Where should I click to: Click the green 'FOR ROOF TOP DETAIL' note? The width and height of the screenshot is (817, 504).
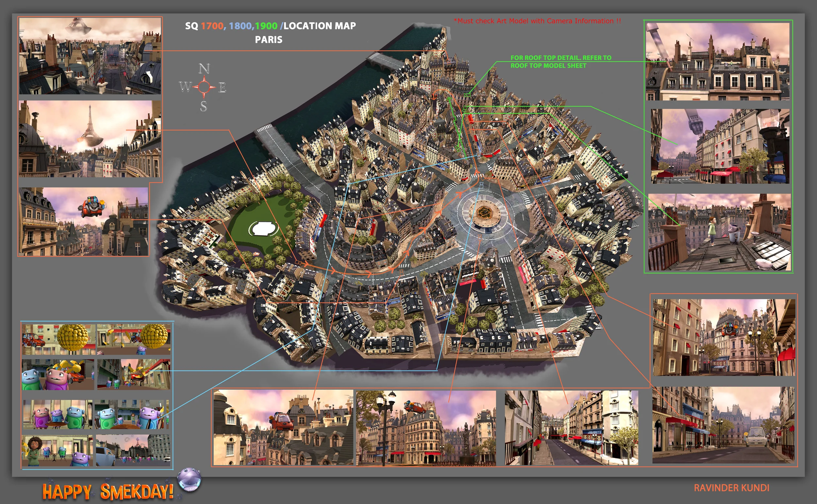click(561, 62)
